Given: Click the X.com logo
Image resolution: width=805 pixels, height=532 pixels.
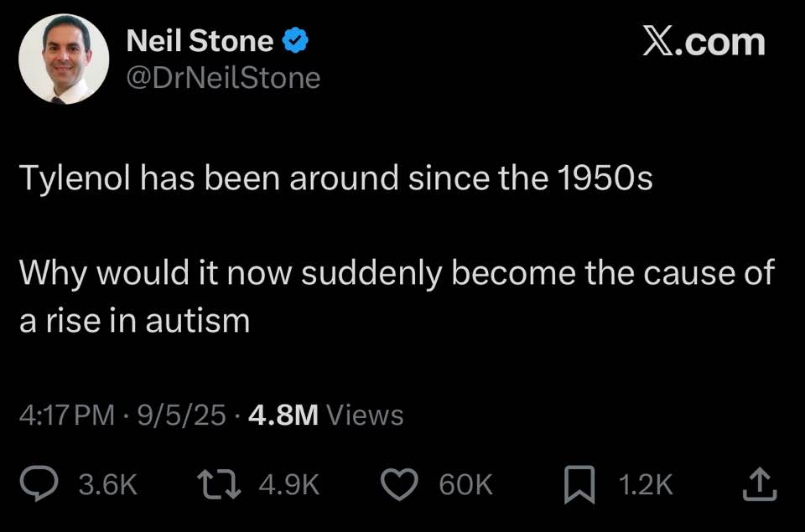Looking at the screenshot, I should 704,41.
